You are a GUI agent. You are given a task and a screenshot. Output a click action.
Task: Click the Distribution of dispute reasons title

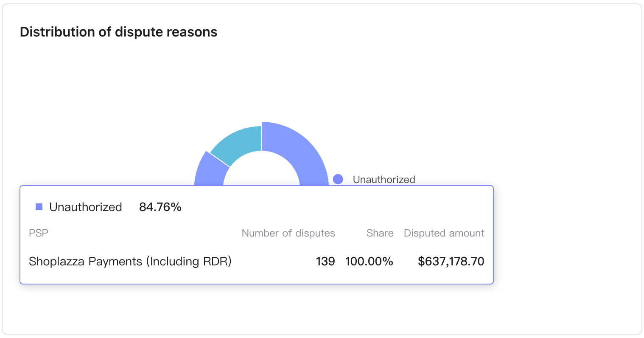[118, 32]
